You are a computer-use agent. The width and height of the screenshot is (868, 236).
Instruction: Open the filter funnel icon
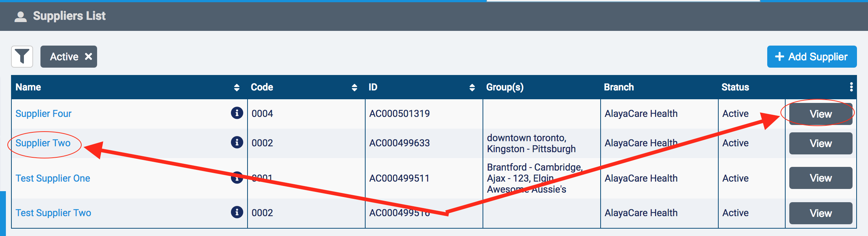[22, 57]
